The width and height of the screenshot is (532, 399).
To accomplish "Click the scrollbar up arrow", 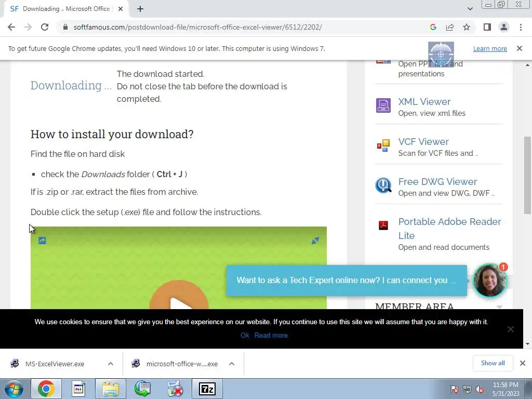I will pyautogui.click(x=527, y=65).
